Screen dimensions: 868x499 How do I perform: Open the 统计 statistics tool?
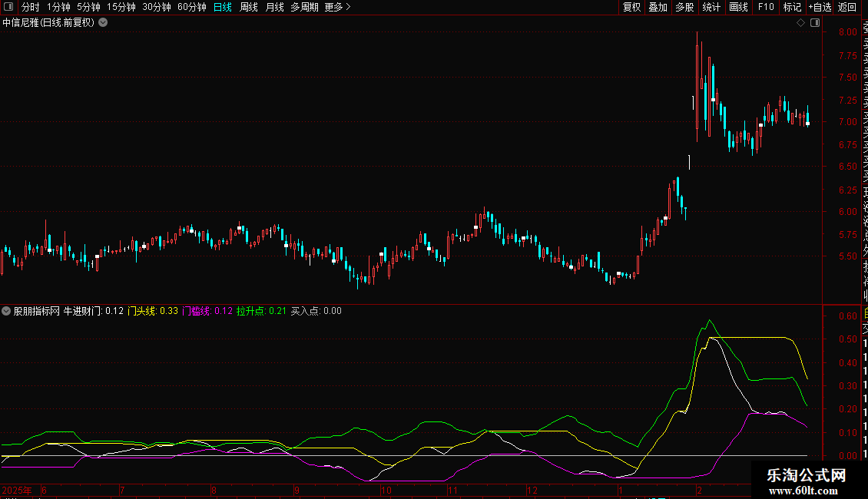711,8
